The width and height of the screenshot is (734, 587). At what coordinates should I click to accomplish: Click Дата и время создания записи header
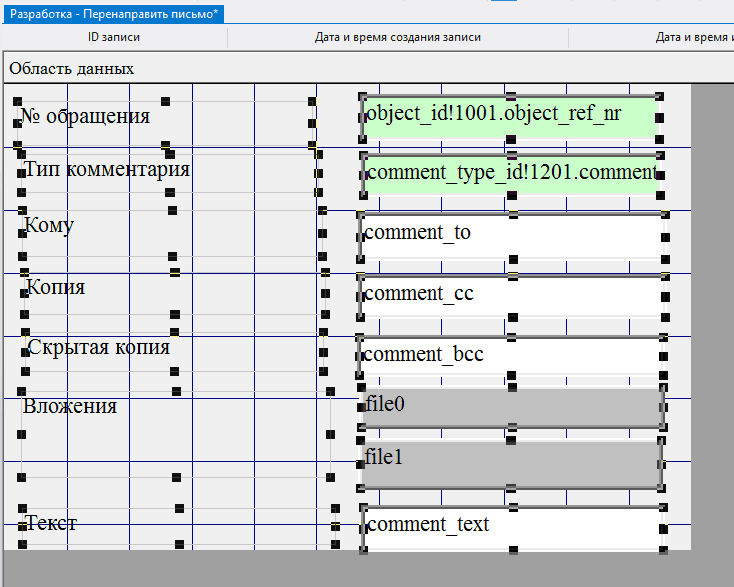click(x=398, y=37)
